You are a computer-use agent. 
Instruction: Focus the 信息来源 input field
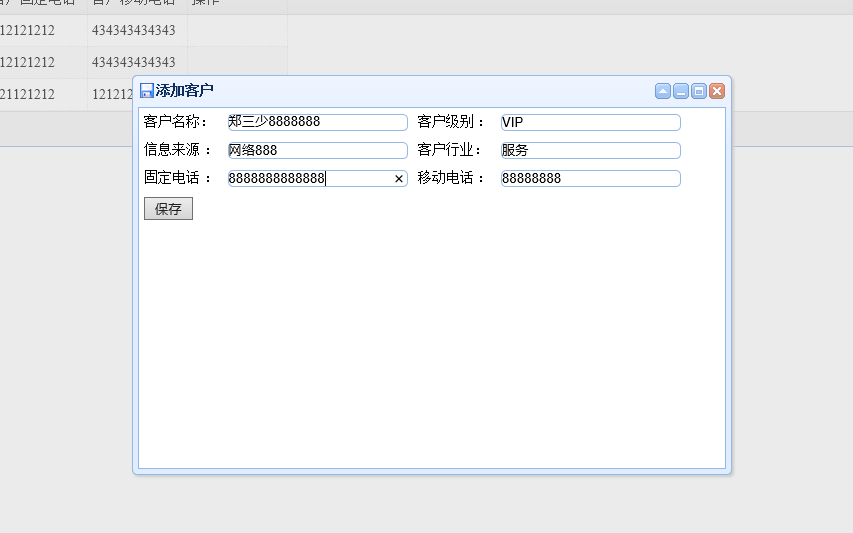318,151
